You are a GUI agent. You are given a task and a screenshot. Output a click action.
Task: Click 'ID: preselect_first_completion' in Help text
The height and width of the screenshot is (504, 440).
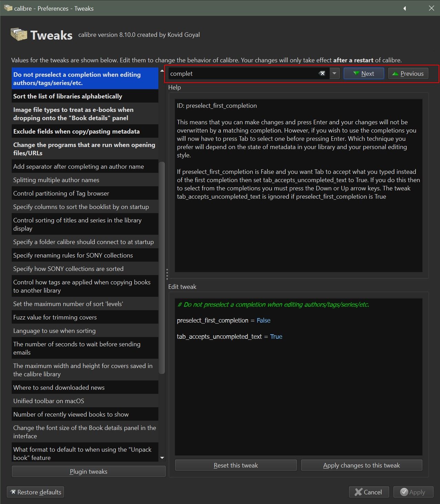pos(217,106)
